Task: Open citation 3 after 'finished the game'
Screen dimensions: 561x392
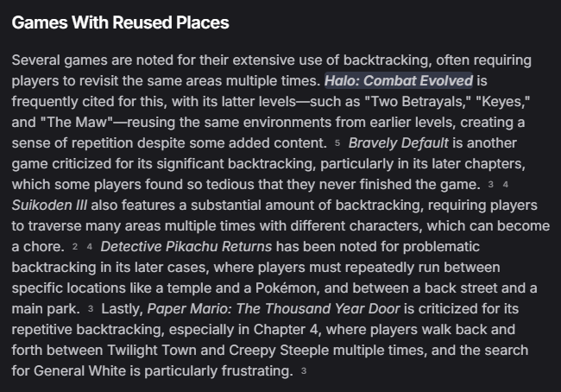Action: pyautogui.click(x=490, y=185)
